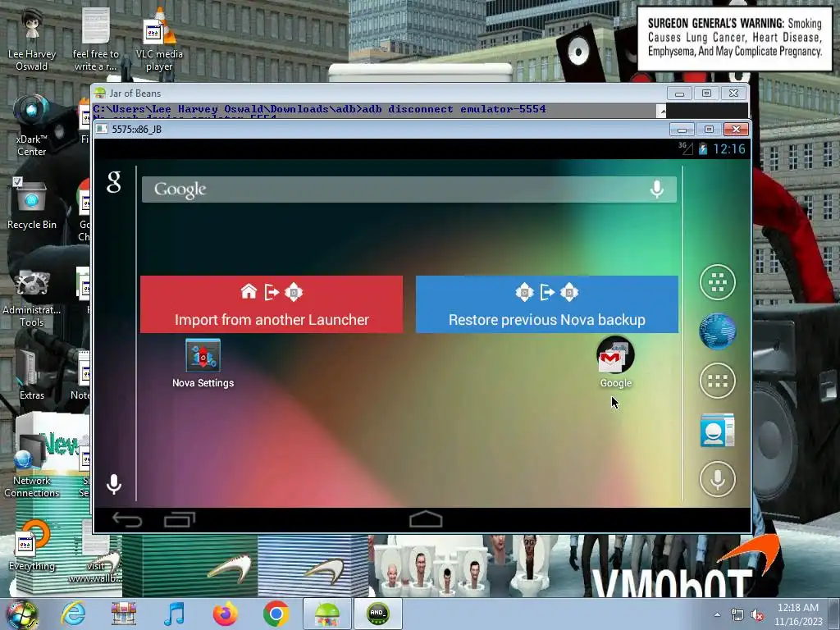Click inside the Google search bar
840x630 pixels.
coord(409,189)
